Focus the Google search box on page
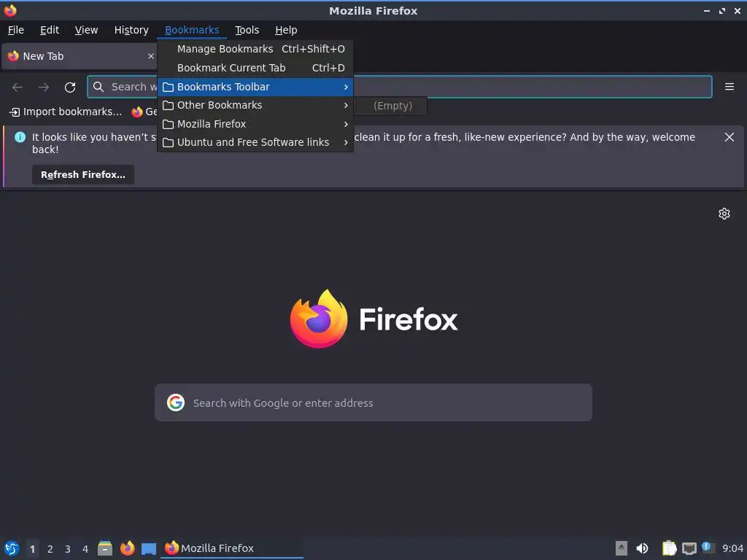 pyautogui.click(x=373, y=402)
